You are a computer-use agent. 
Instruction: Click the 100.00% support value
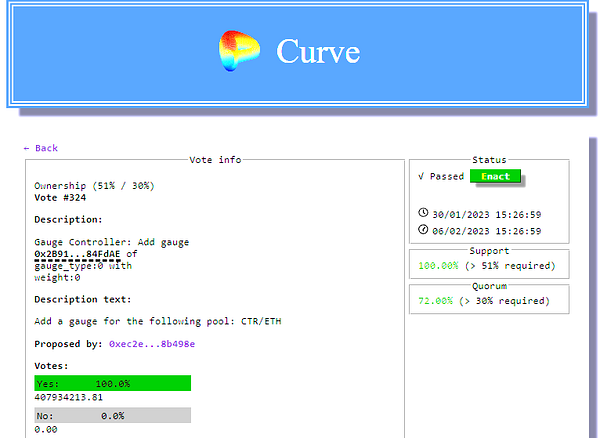coord(438,266)
